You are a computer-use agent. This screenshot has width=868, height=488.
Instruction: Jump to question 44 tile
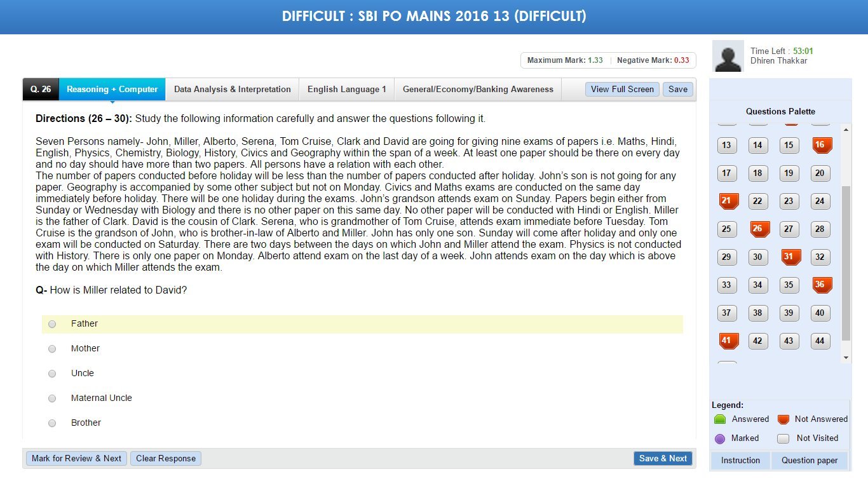pyautogui.click(x=820, y=341)
